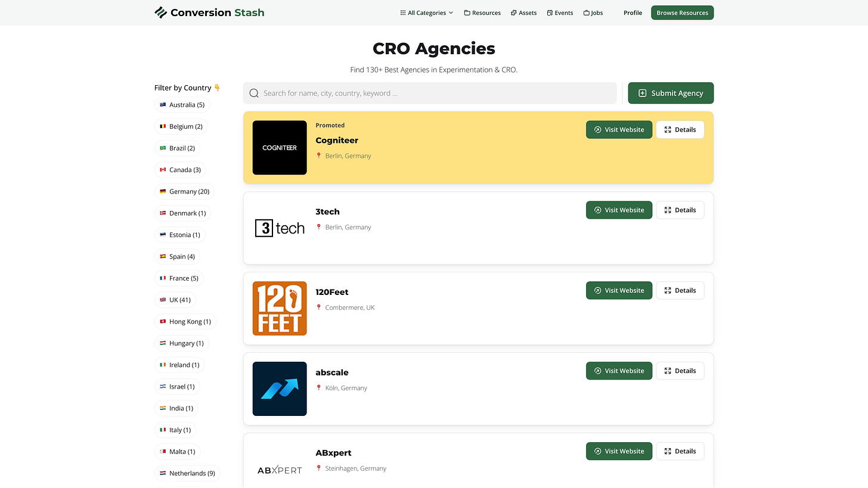Toggle the Netherlands (9) country filter
The width and height of the screenshot is (868, 488).
(x=187, y=473)
